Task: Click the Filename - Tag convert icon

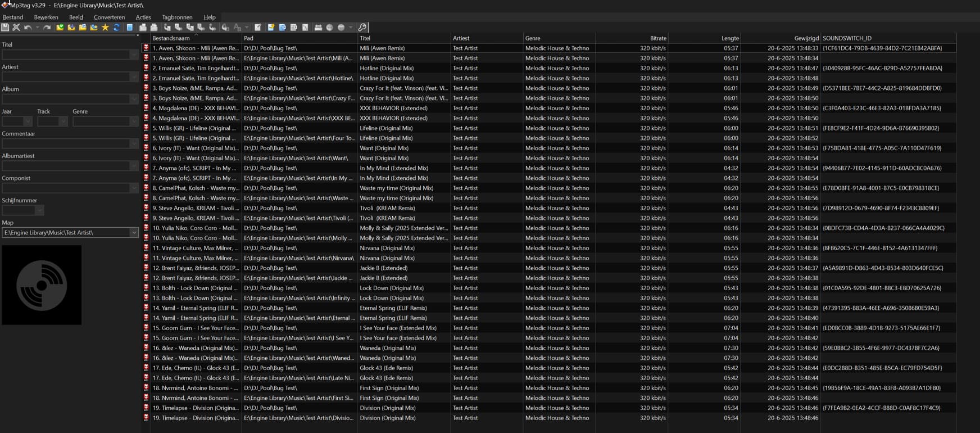Action: [x=178, y=27]
